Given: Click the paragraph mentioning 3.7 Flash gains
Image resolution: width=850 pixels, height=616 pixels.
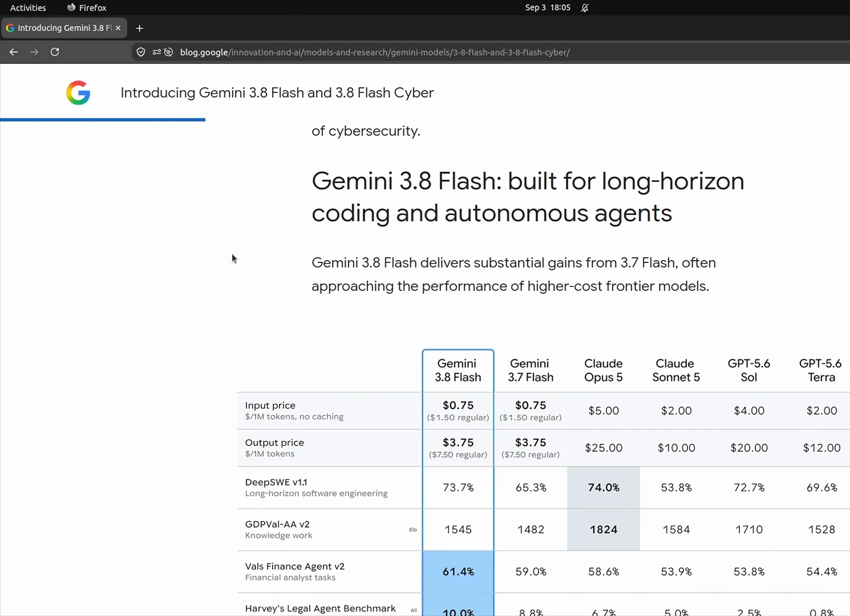Looking at the screenshot, I should [513, 274].
